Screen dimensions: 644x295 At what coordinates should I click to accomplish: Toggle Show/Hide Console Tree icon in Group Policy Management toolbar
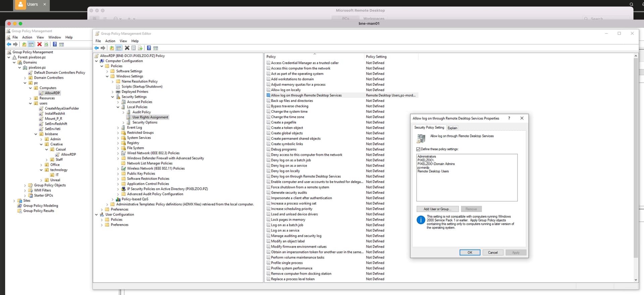31,44
